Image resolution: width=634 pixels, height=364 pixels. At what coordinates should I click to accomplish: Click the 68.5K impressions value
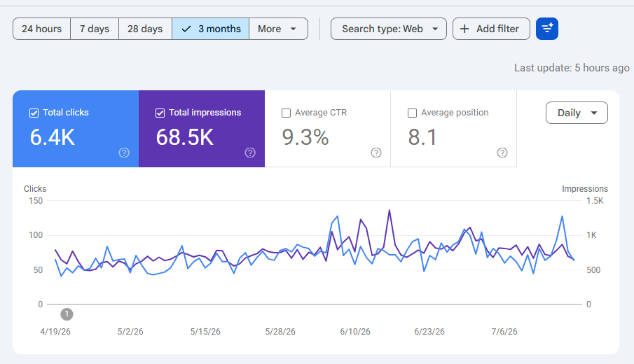(185, 137)
